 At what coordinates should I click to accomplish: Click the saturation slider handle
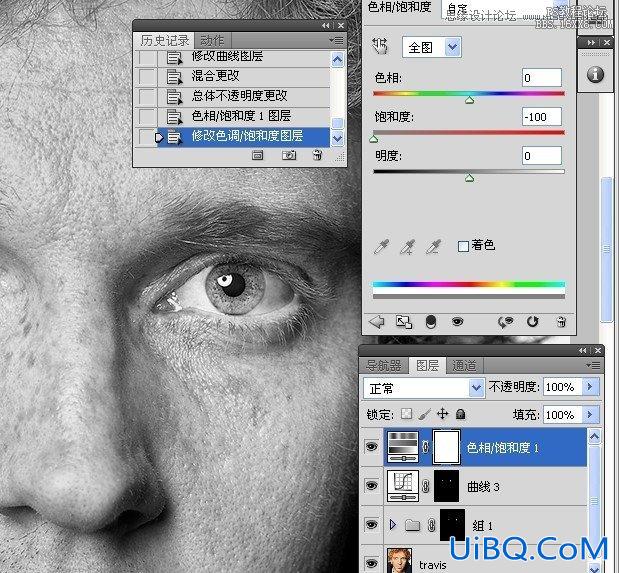click(374, 139)
